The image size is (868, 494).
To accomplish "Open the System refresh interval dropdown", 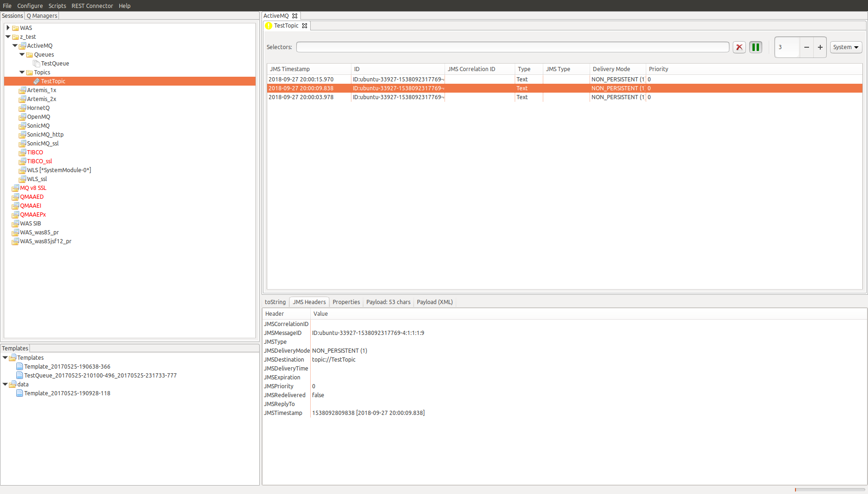I will (846, 47).
